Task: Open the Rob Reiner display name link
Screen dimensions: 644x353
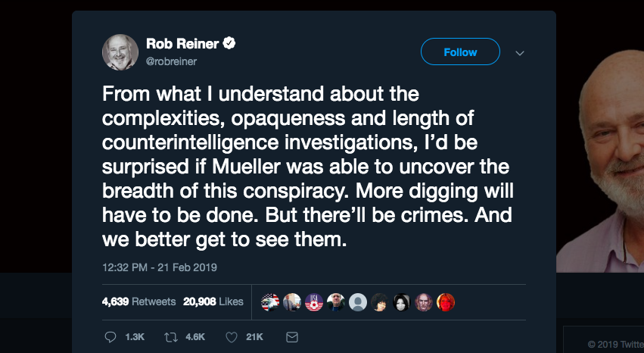Action: click(x=182, y=44)
